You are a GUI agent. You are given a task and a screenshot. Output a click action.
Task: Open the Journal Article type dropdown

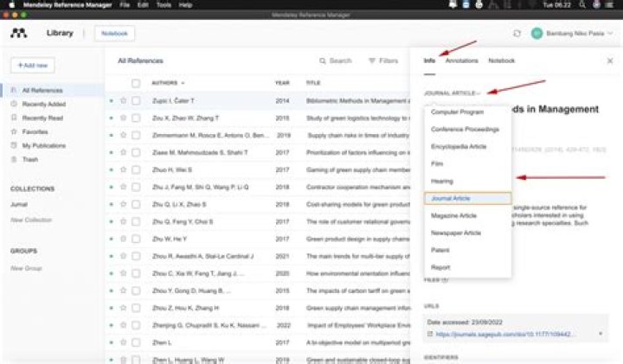453,93
